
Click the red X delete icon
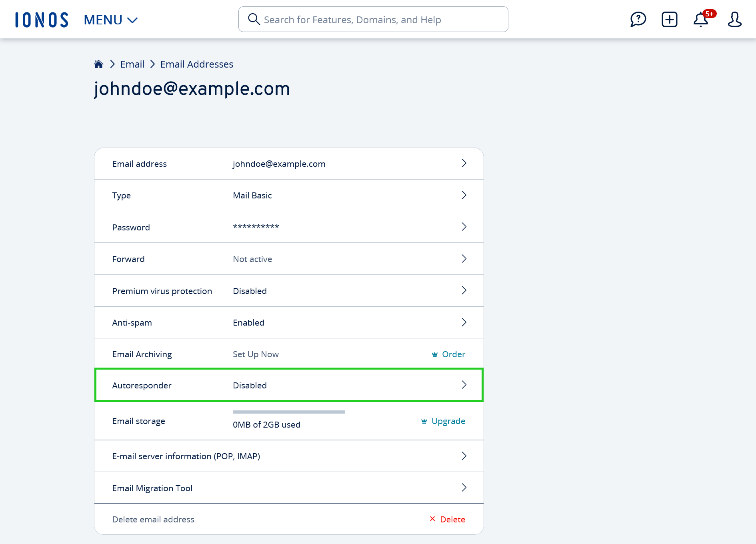[x=432, y=519]
